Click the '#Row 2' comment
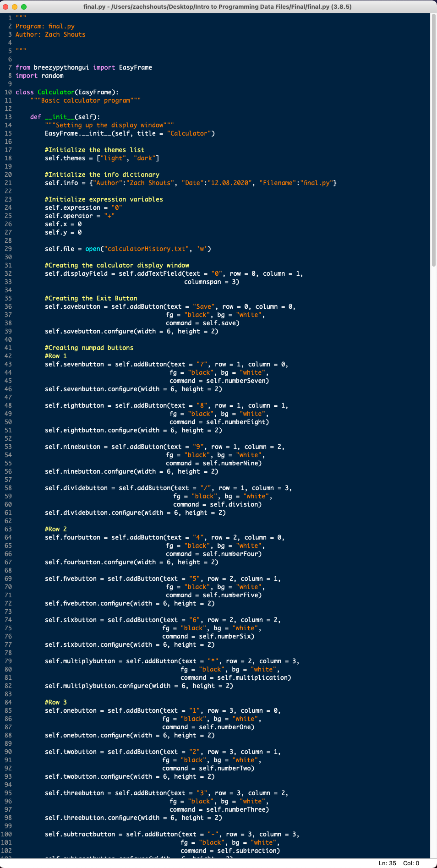 pyautogui.click(x=56, y=529)
